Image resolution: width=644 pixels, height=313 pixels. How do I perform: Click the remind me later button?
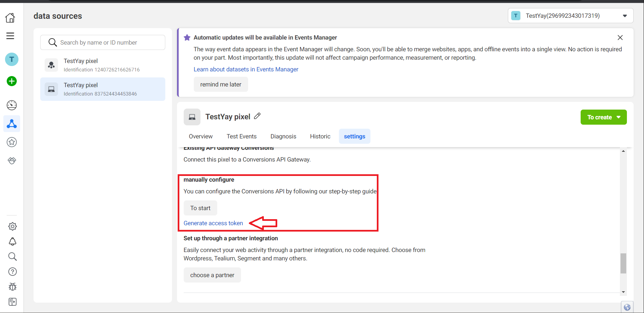tap(221, 84)
